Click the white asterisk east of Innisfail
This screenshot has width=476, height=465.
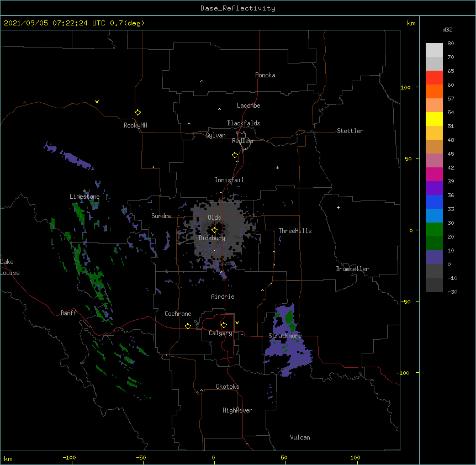pyautogui.click(x=277, y=168)
